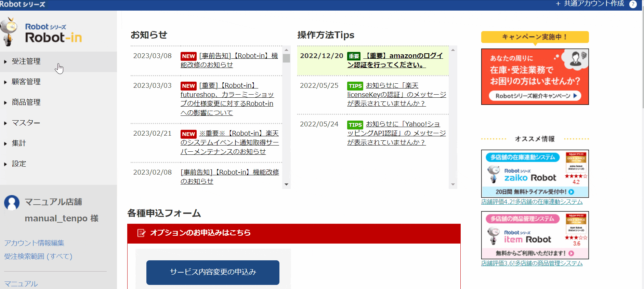Screen dimensions: 644x289
Task: Open the 2023/03/08 機能改修のお知らせ notice
Action: click(229, 60)
